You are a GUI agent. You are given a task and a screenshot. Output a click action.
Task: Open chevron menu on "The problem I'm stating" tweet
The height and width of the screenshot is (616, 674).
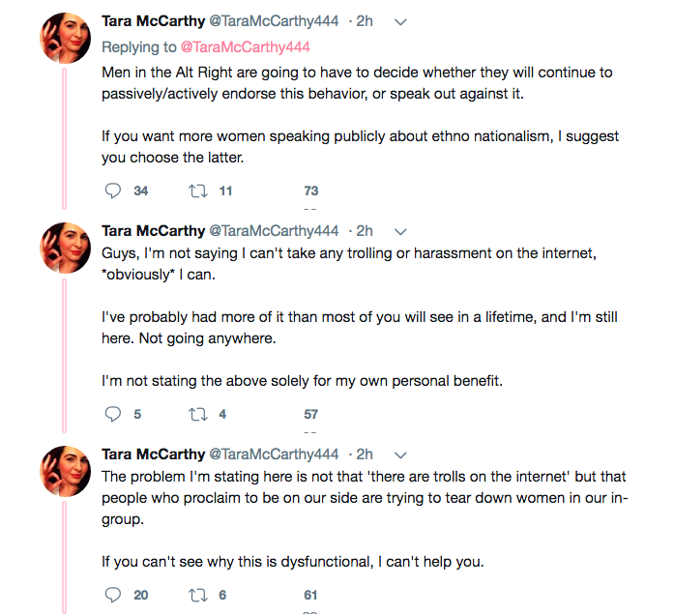coord(401,455)
